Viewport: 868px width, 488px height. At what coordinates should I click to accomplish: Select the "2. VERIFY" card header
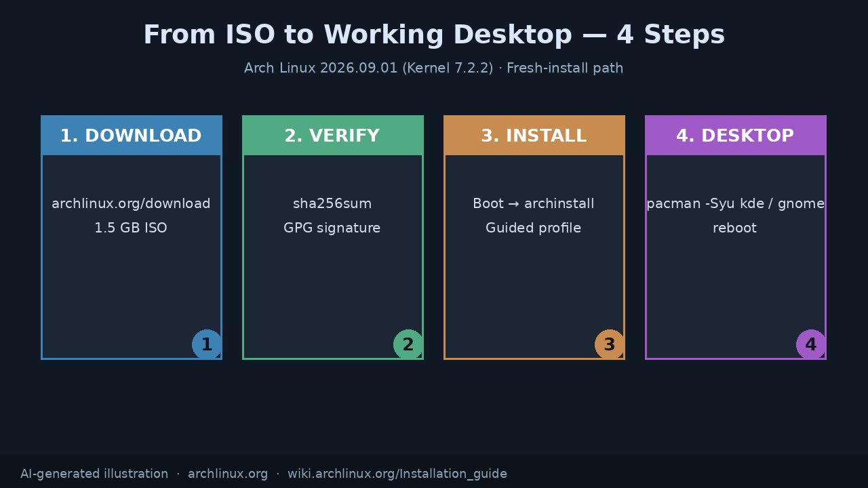tap(333, 136)
